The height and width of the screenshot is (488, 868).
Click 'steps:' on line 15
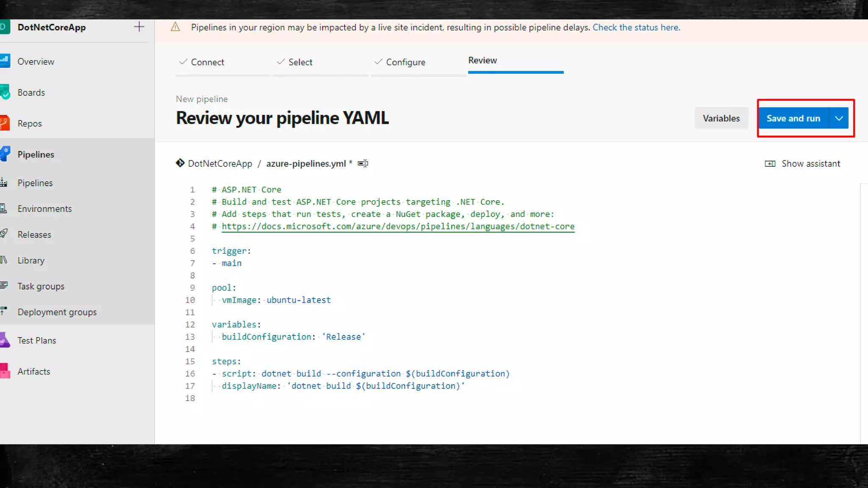pyautogui.click(x=226, y=361)
